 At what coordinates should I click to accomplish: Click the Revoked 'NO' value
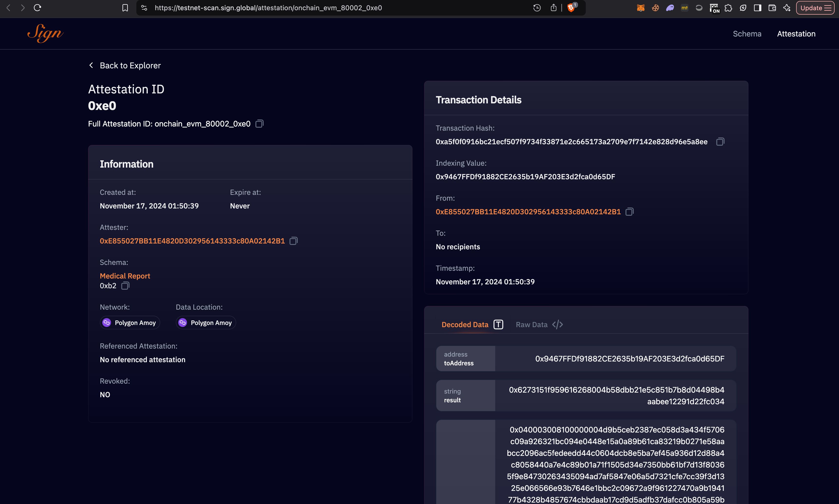(105, 395)
